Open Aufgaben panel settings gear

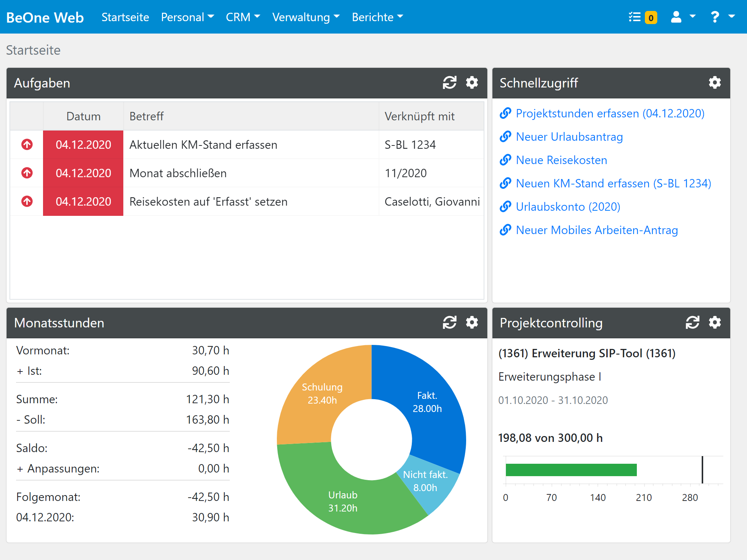click(472, 83)
